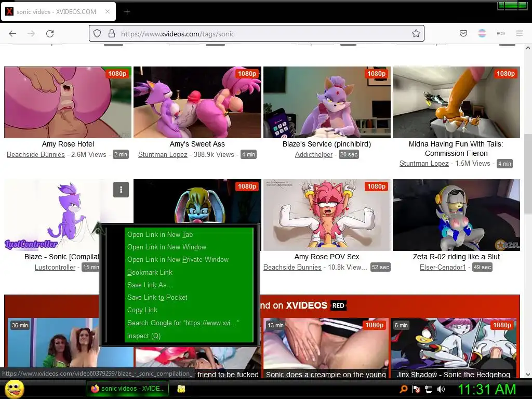532x399 pixels.
Task: Open the network tray icon
Action: coord(429,389)
